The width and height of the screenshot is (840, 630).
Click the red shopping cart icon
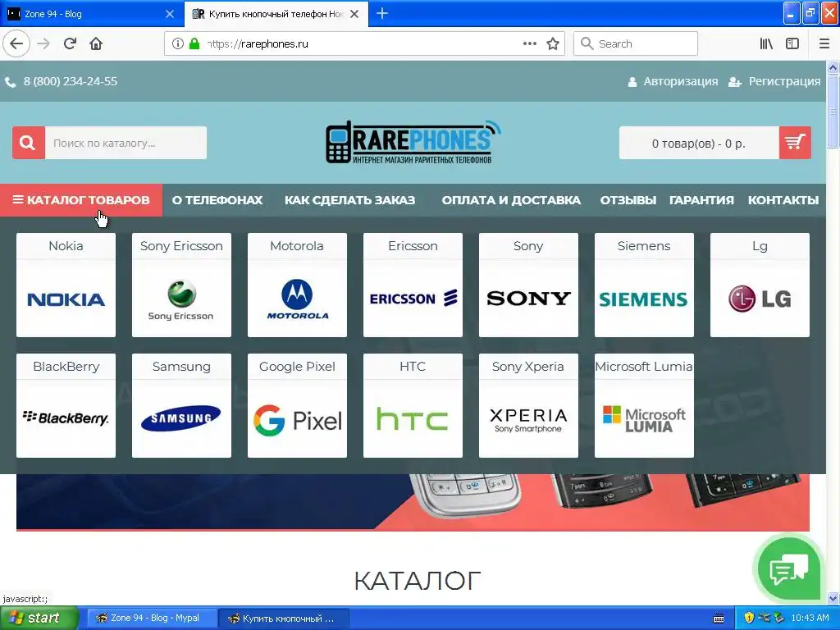[x=795, y=143]
